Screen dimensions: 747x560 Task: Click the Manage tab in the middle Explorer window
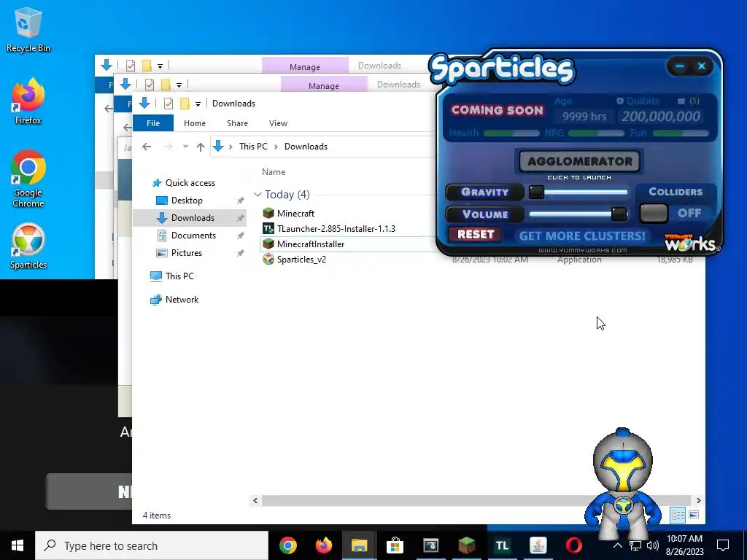click(323, 85)
